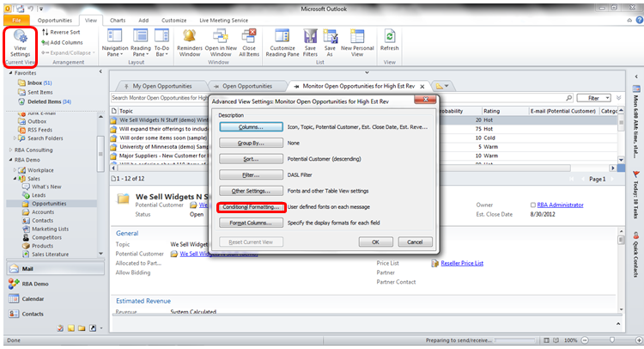Viewport: 644px width, 349px height.
Task: Adjust the zoom slider handle
Action: [x=612, y=340]
